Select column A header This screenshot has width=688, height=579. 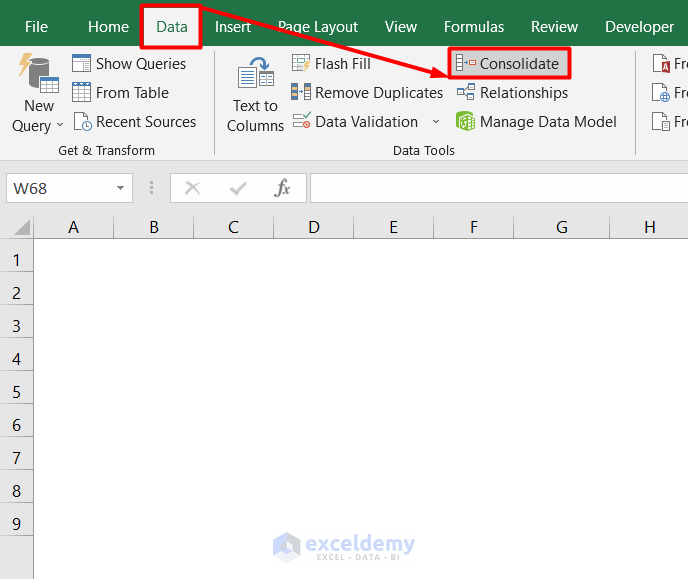coord(73,227)
